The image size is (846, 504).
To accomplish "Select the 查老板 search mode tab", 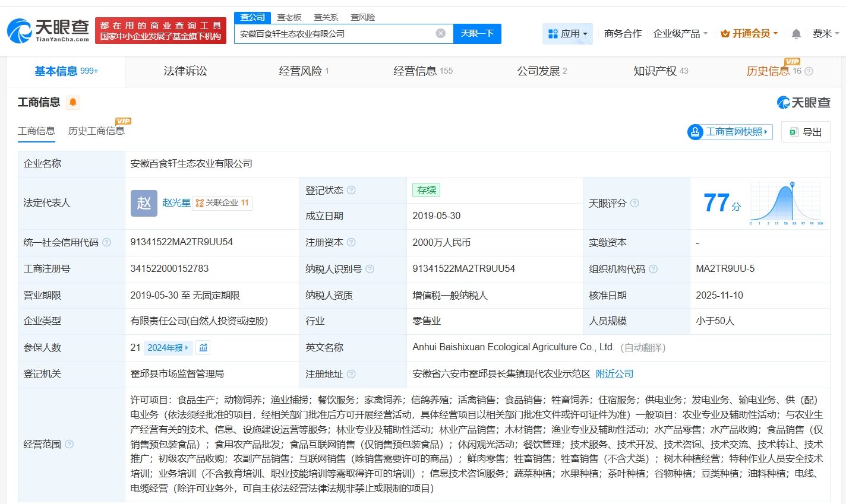I will 289,17.
